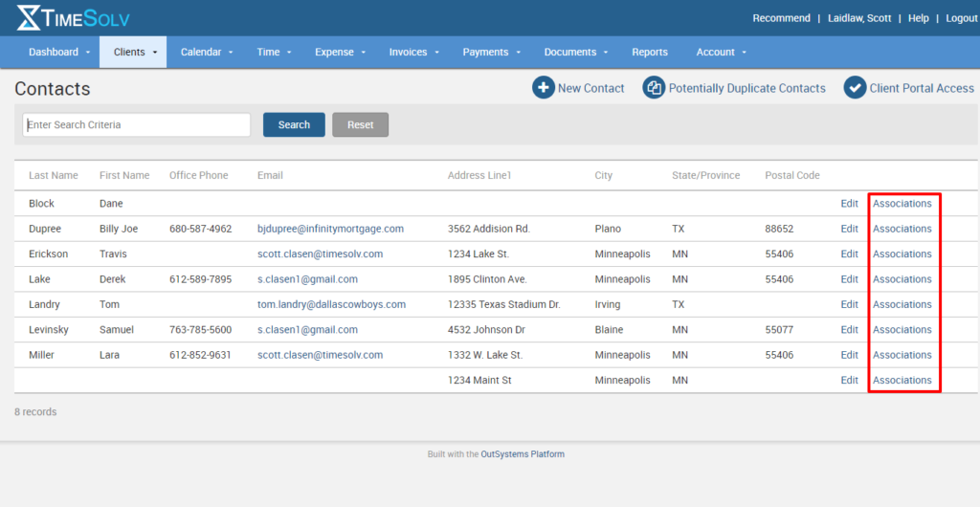Click the Potentially Duplicate Contacts icon
980x507 pixels.
(x=654, y=88)
